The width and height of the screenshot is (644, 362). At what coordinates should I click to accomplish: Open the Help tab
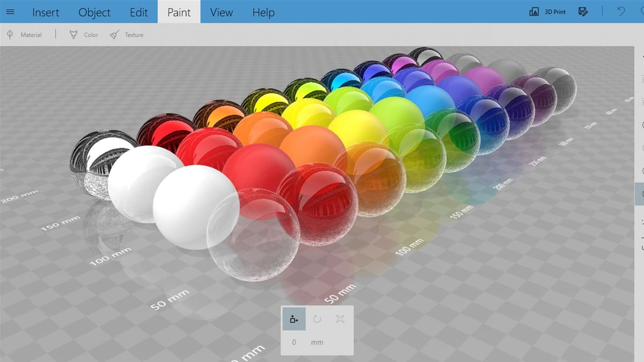pos(263,12)
